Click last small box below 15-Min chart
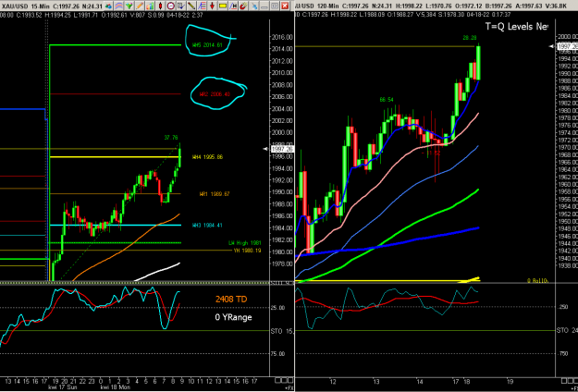This screenshot has height=392, width=578. point(289,380)
